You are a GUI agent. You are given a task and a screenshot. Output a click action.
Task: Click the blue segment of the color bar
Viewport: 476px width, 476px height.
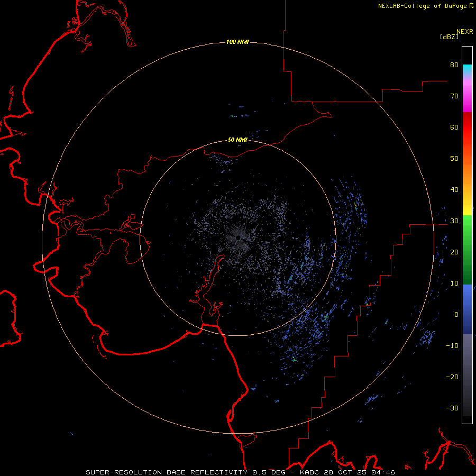[x=467, y=309]
